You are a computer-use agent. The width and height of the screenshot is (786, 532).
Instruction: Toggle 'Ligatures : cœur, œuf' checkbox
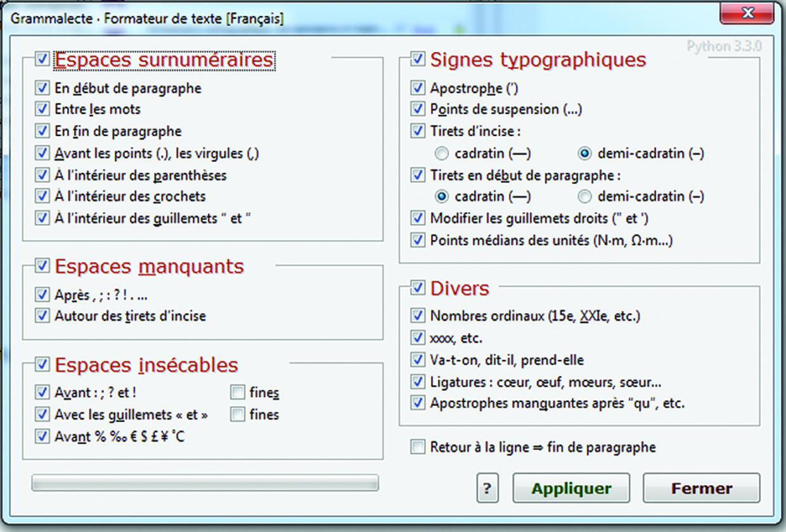click(418, 382)
